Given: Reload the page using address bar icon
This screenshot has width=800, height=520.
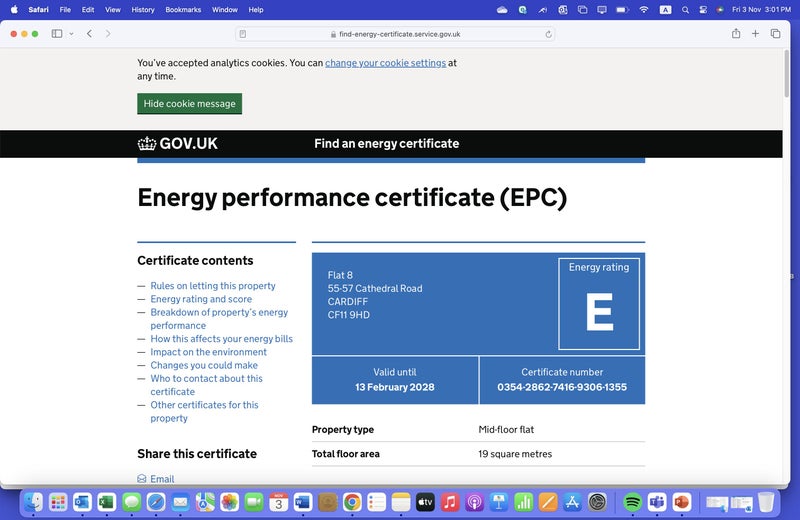Looking at the screenshot, I should (x=549, y=34).
